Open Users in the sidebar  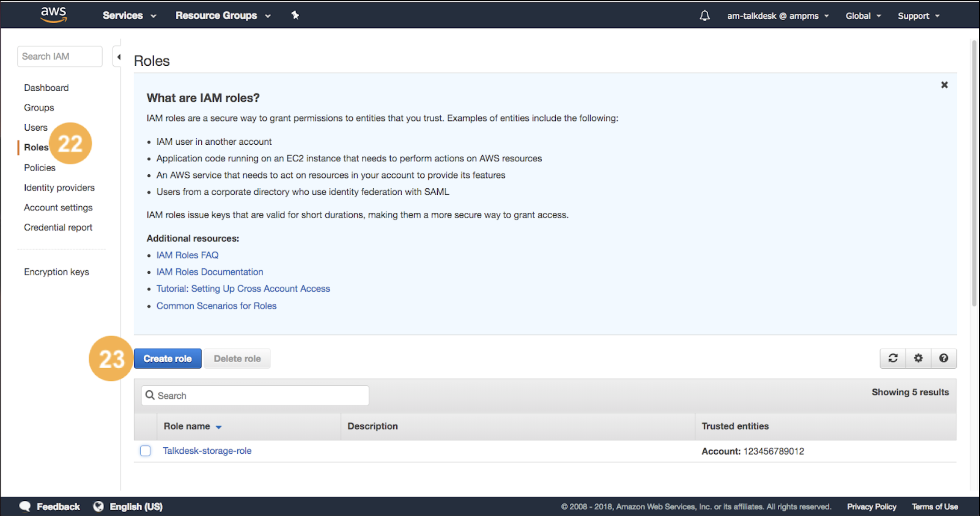click(x=36, y=127)
